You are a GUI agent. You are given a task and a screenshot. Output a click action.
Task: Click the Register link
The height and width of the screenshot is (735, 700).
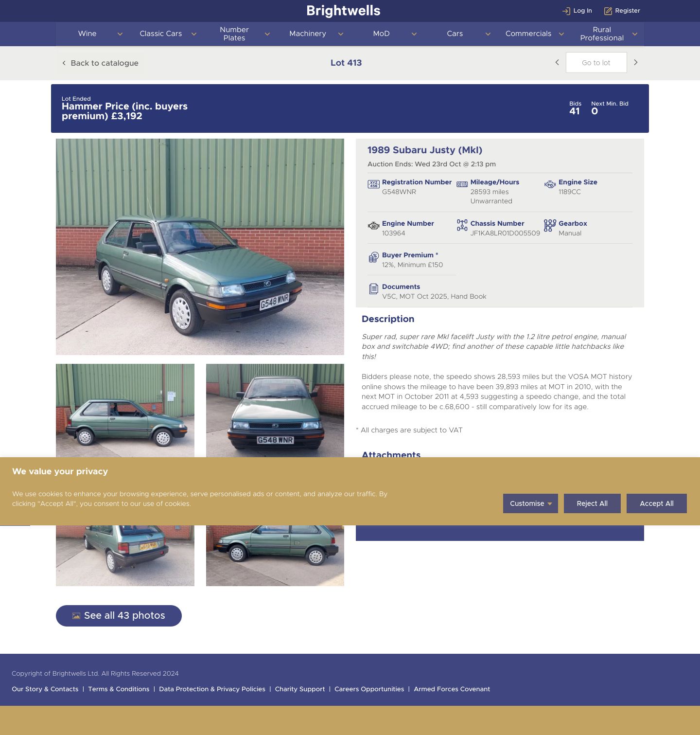tap(628, 11)
